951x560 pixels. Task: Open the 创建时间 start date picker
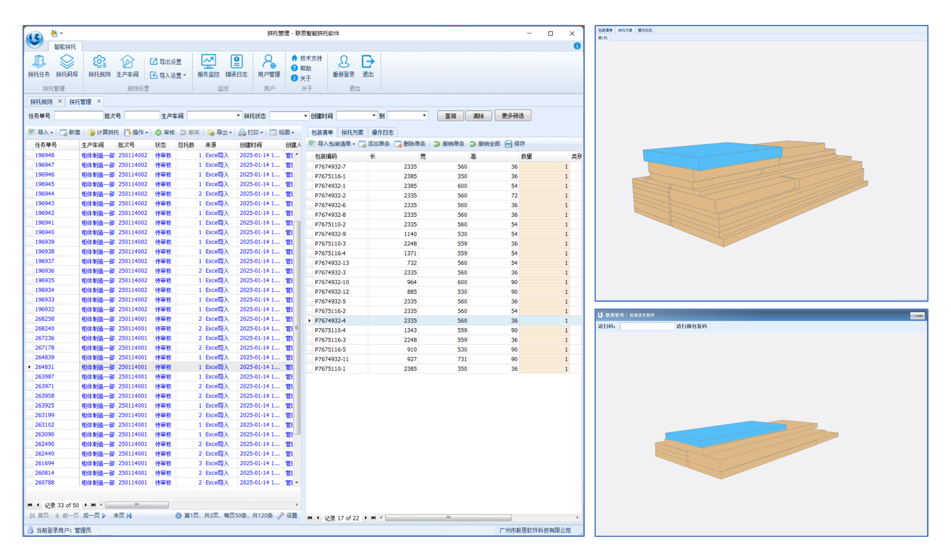(x=373, y=116)
